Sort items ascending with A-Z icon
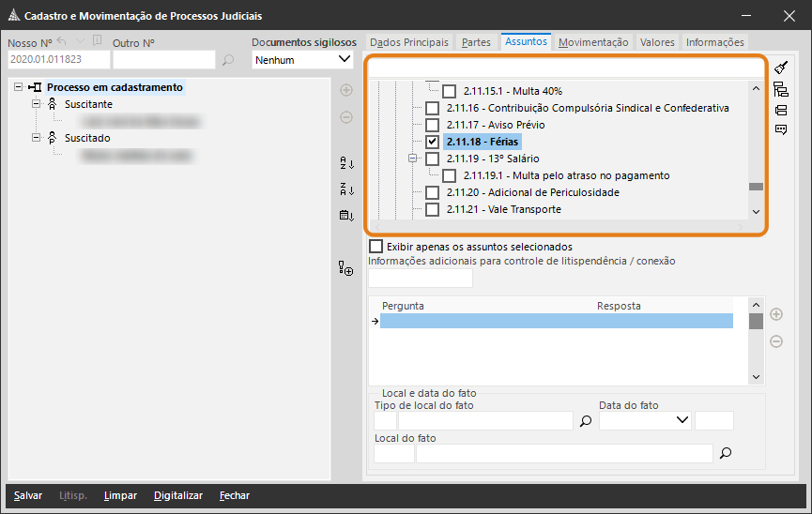This screenshot has height=514, width=812. [346, 163]
